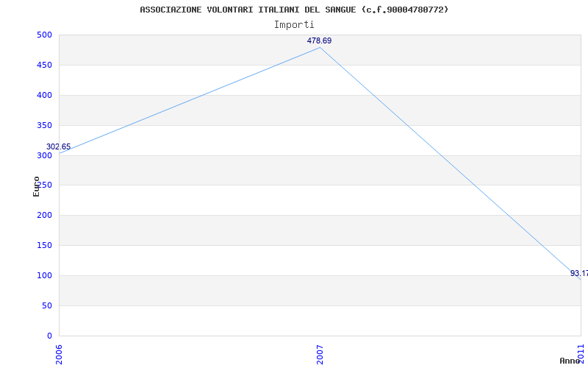Screen dimensions: 588x368
Task: Click the 2006 x-axis year label
Action: click(x=59, y=355)
